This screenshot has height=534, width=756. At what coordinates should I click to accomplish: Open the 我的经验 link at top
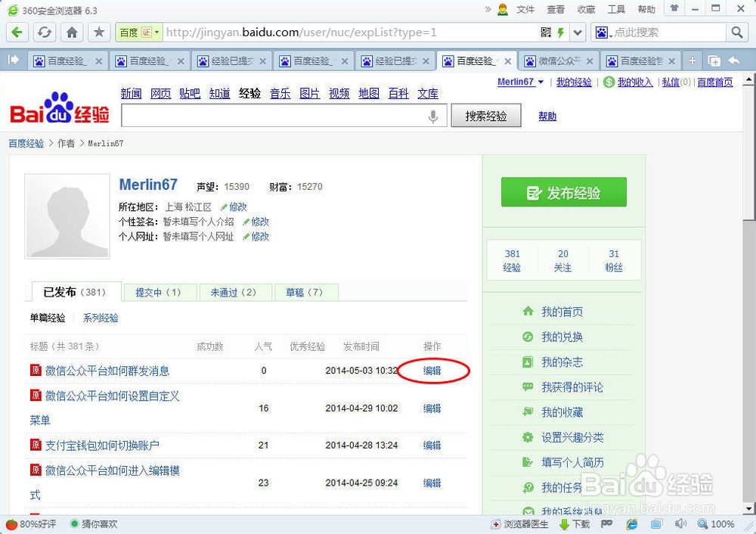click(x=574, y=82)
